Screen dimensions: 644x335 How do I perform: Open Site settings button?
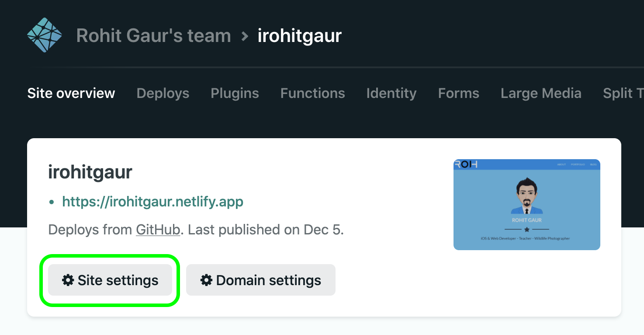[110, 280]
